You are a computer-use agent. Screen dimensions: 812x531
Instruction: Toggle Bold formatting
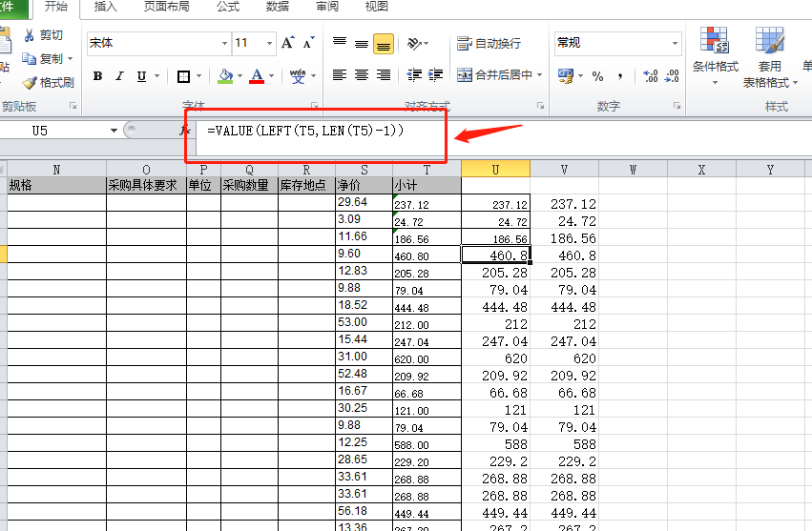(97, 76)
